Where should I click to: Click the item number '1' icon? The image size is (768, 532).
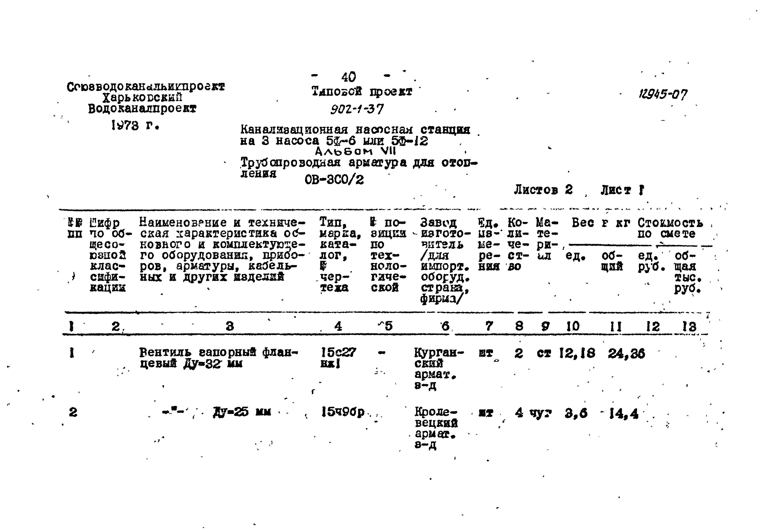pyautogui.click(x=56, y=357)
